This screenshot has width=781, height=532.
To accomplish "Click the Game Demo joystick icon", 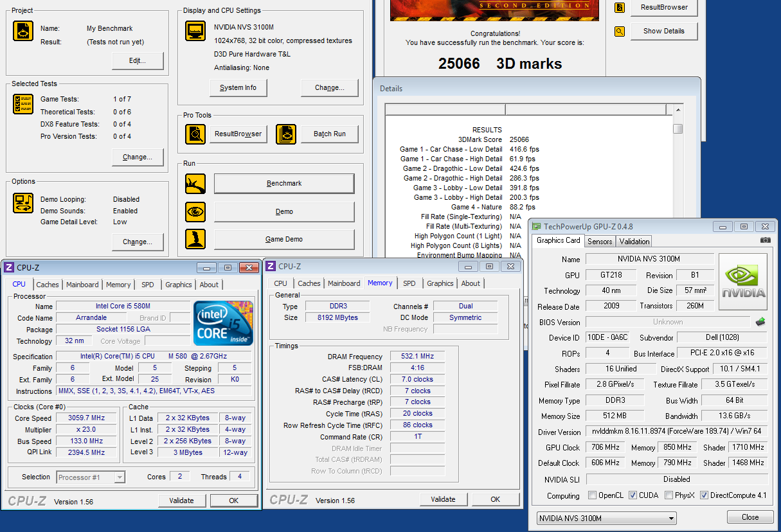I will click(x=195, y=239).
